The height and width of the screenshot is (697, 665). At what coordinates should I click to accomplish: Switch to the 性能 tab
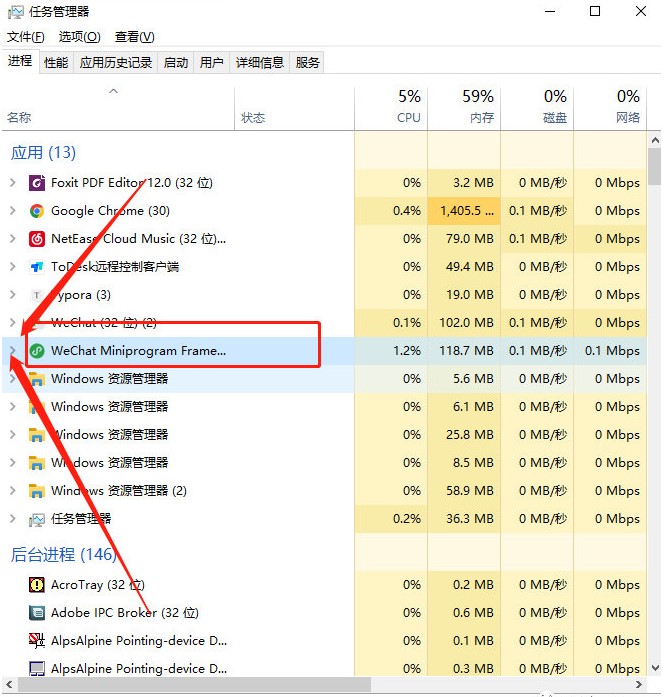pyautogui.click(x=56, y=63)
